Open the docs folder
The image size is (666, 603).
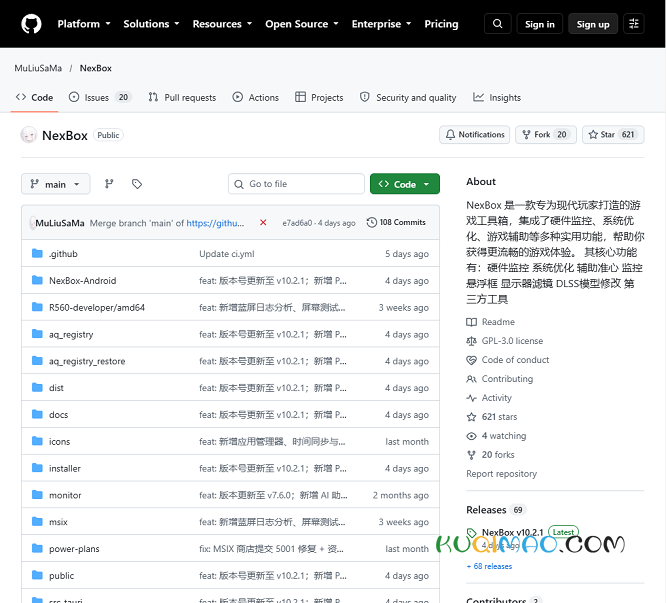click(59, 414)
